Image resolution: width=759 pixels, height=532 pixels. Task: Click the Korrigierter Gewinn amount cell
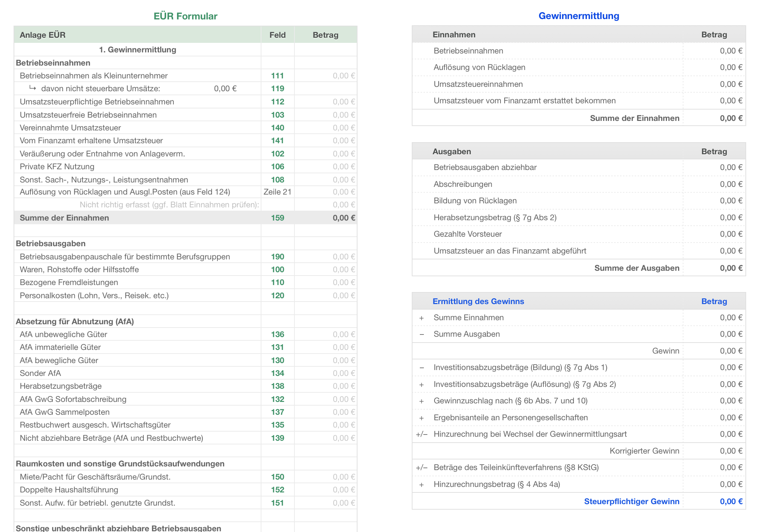pyautogui.click(x=731, y=451)
